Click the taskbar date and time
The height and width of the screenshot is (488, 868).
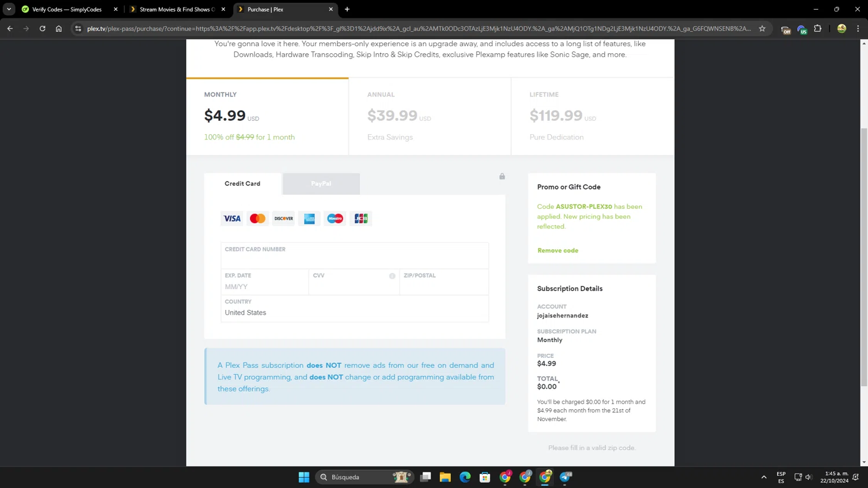834,477
